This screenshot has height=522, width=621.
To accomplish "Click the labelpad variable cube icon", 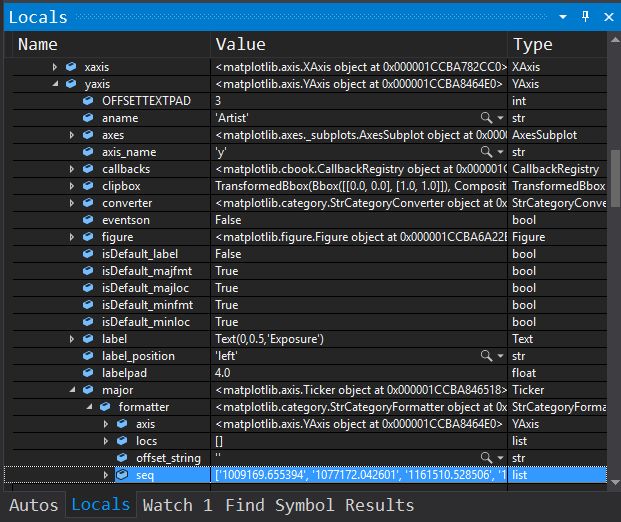I will click(x=88, y=372).
